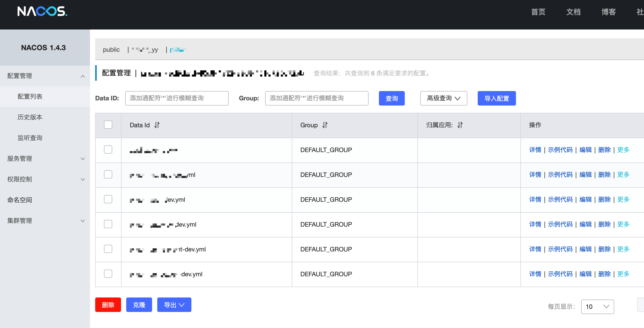The image size is (644, 328).
Task: Select the public namespace tab
Action: (111, 50)
